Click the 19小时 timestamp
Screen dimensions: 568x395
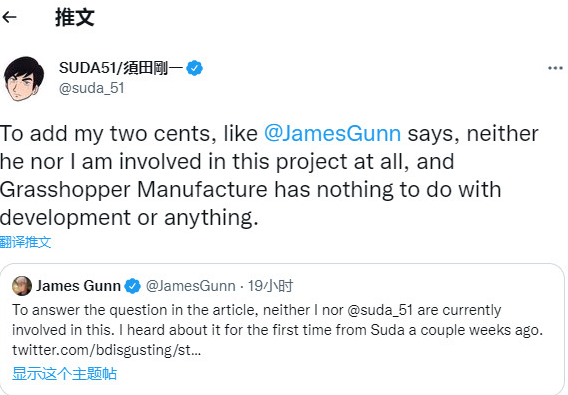click(x=270, y=286)
